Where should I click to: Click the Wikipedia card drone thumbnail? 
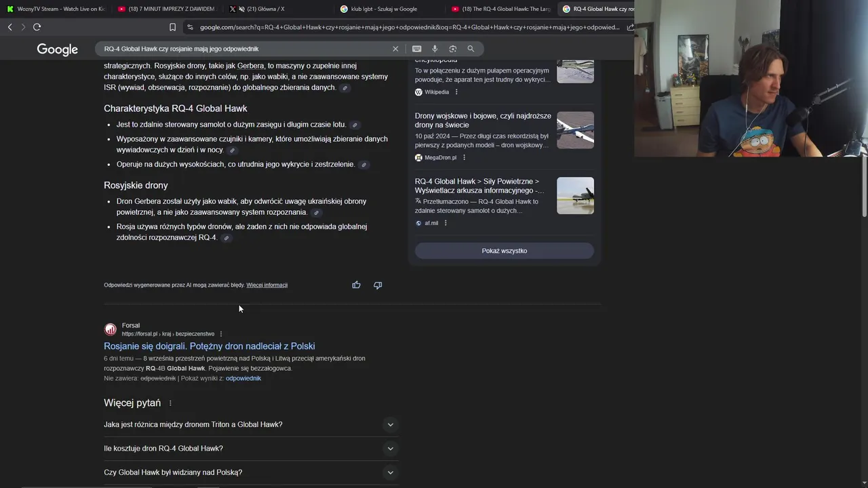pos(575,71)
